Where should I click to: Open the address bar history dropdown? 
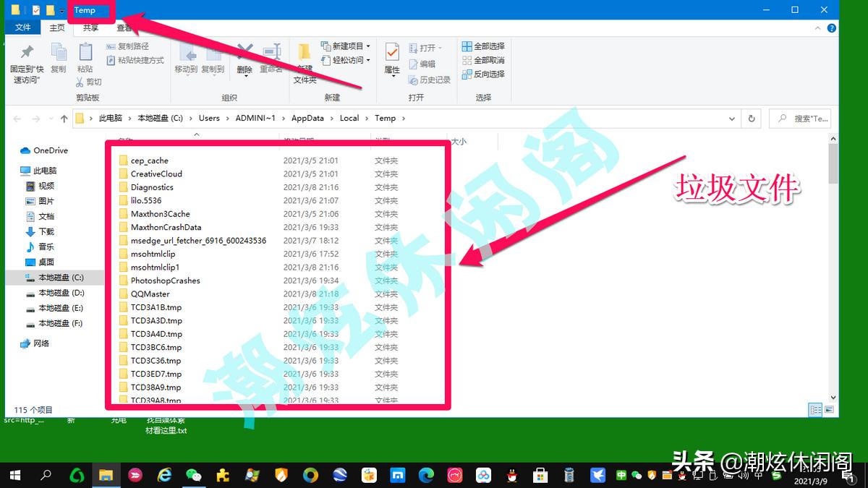pyautogui.click(x=732, y=118)
